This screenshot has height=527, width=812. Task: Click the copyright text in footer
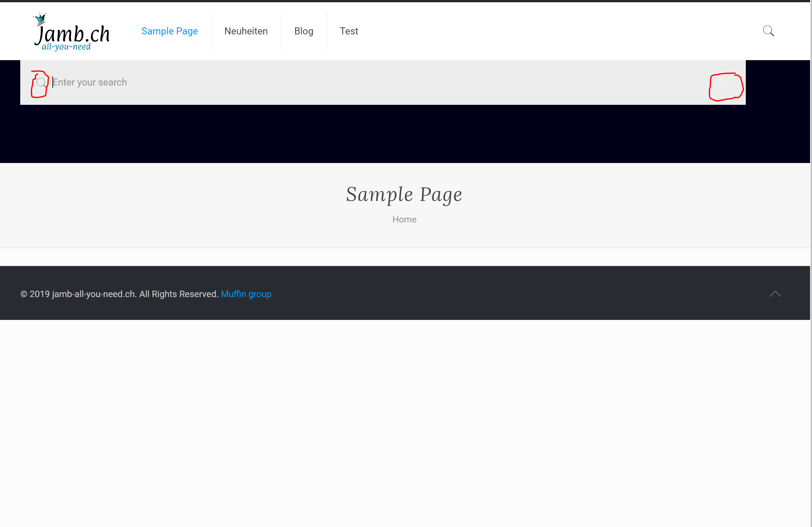tap(120, 294)
